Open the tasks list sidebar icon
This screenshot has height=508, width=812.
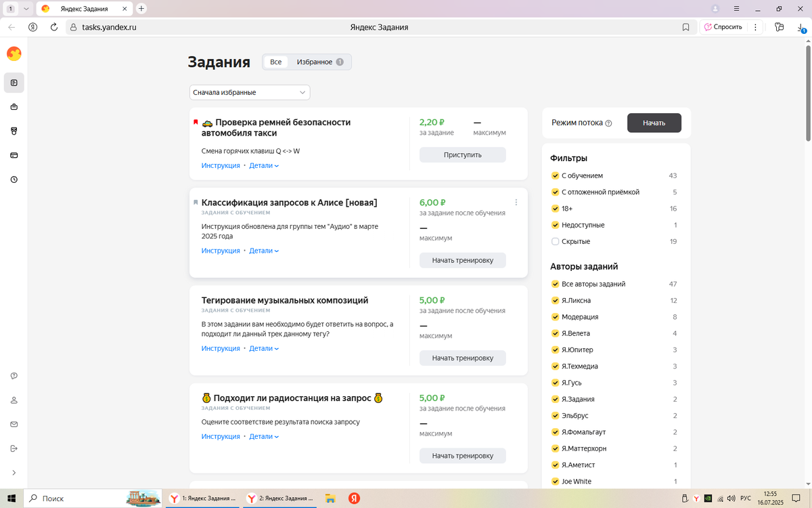[14, 83]
